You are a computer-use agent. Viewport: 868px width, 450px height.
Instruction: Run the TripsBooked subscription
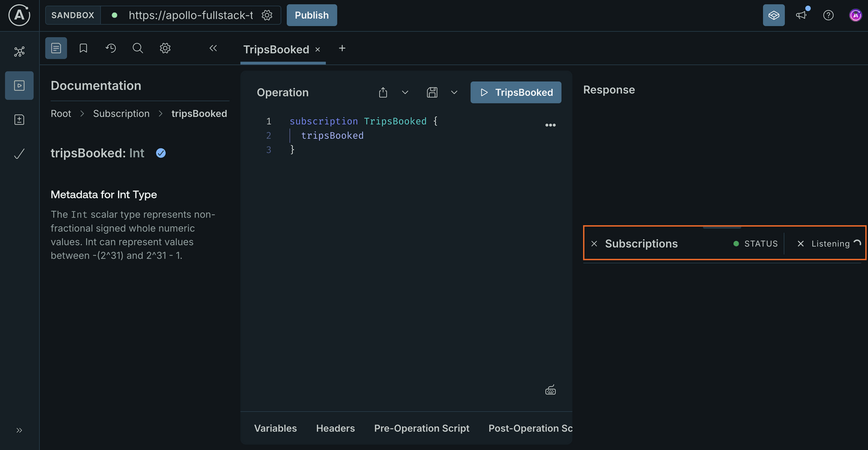coord(516,92)
